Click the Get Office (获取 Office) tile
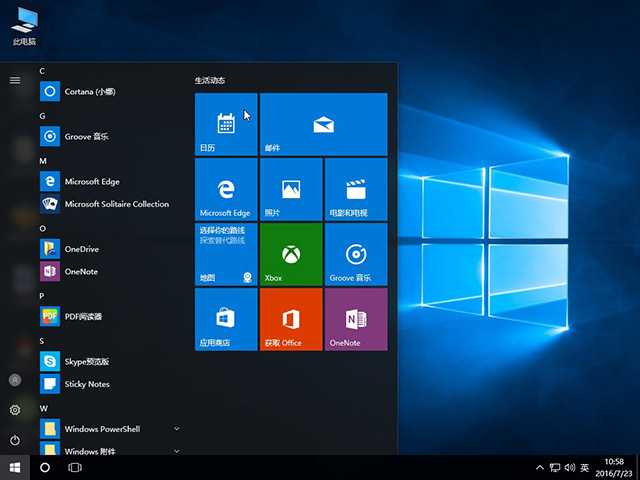This screenshot has height=480, width=640. click(290, 319)
